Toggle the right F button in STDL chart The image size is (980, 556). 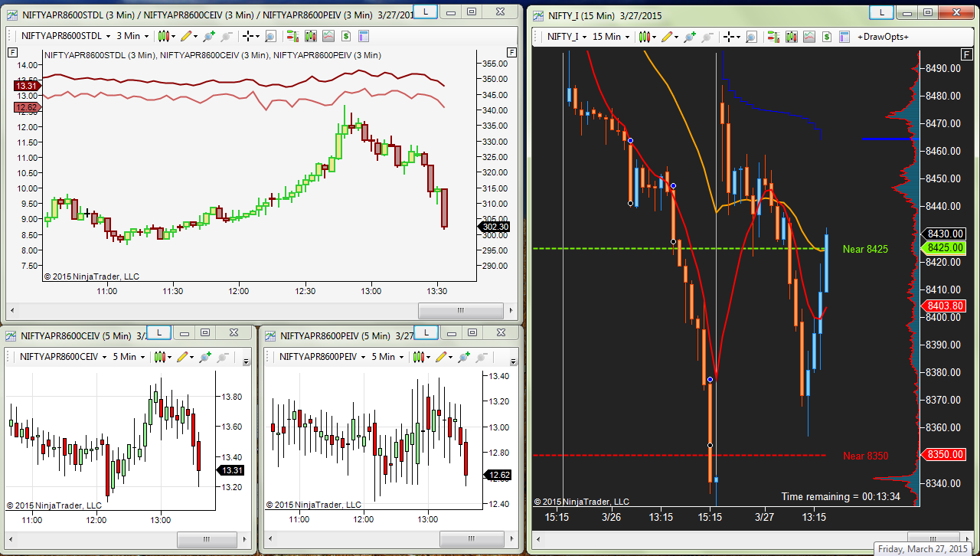tap(510, 52)
